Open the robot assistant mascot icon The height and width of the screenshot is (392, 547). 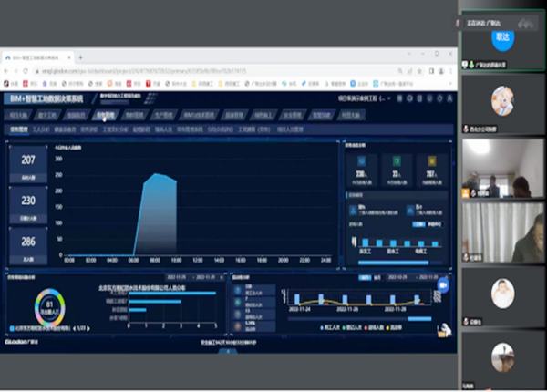[443, 329]
